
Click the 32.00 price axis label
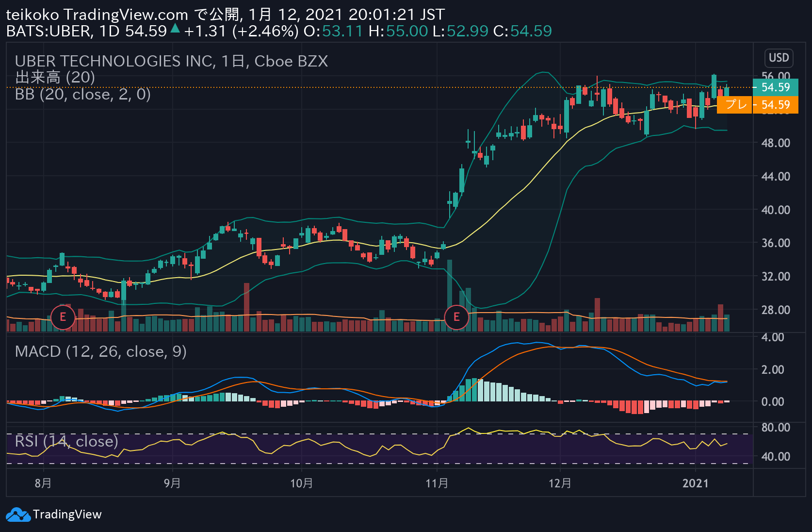click(x=776, y=277)
